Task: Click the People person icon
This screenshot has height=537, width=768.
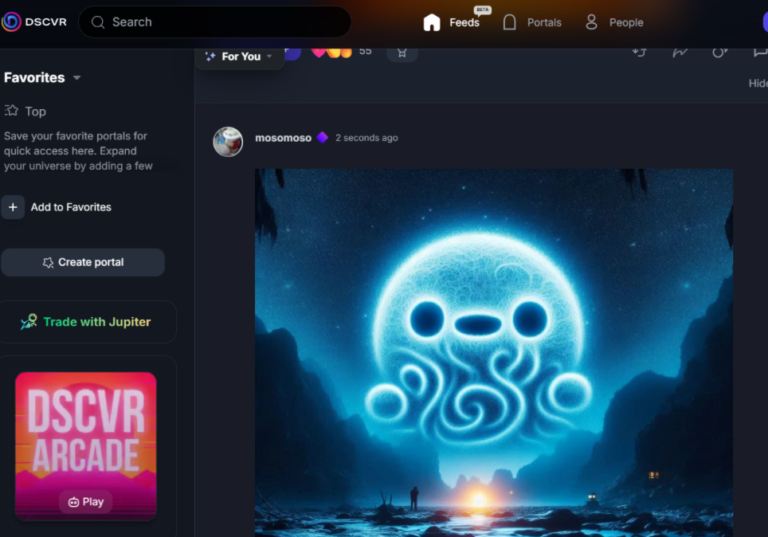Action: click(x=591, y=22)
